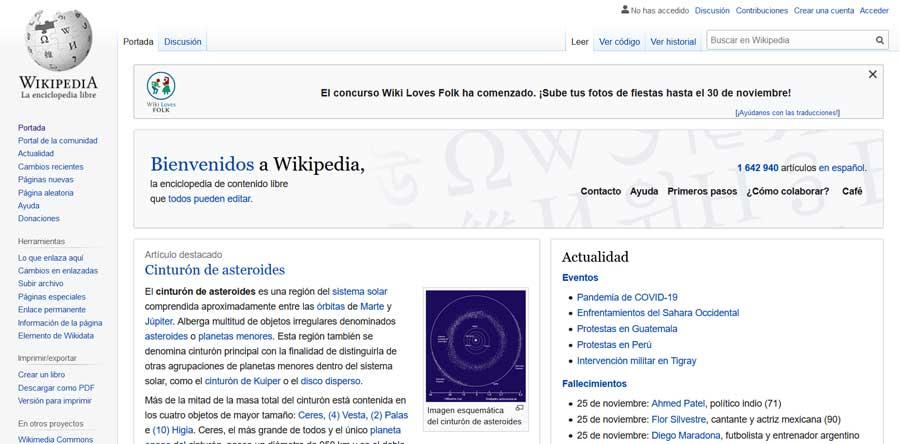Click Descargar como PDF
The image size is (900, 444).
pos(56,388)
